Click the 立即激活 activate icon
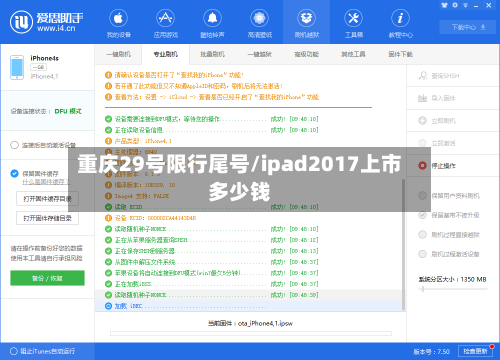Viewport: 500px width, 360px height. click(423, 143)
